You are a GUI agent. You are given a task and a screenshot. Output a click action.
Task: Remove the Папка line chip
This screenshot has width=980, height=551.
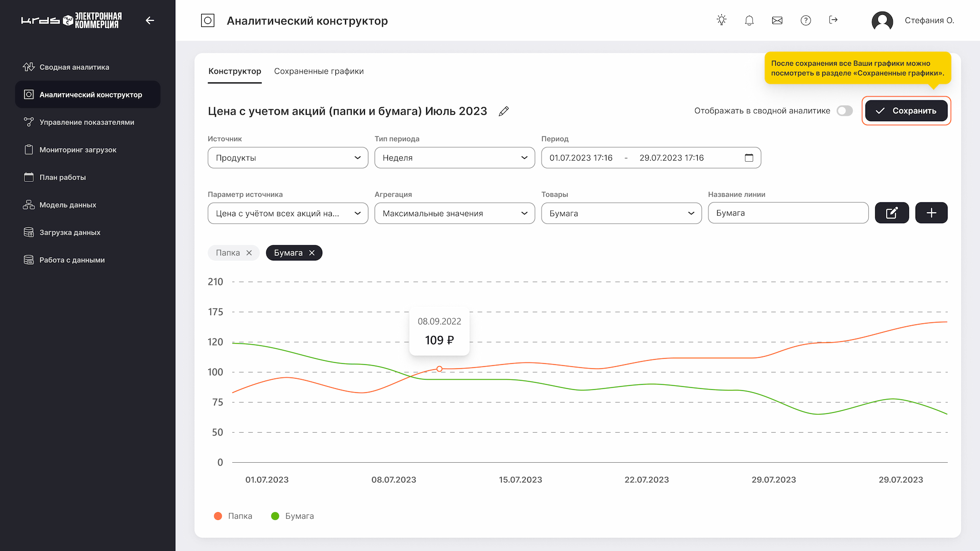coord(249,253)
